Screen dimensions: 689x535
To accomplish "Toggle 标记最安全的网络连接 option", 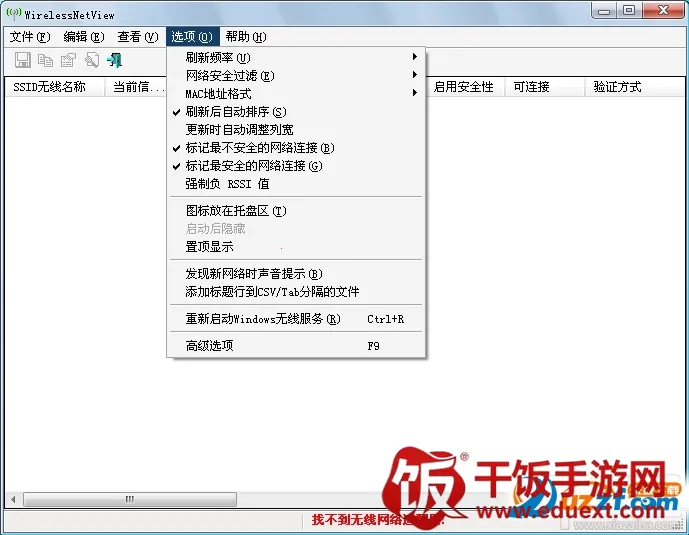I will [254, 166].
